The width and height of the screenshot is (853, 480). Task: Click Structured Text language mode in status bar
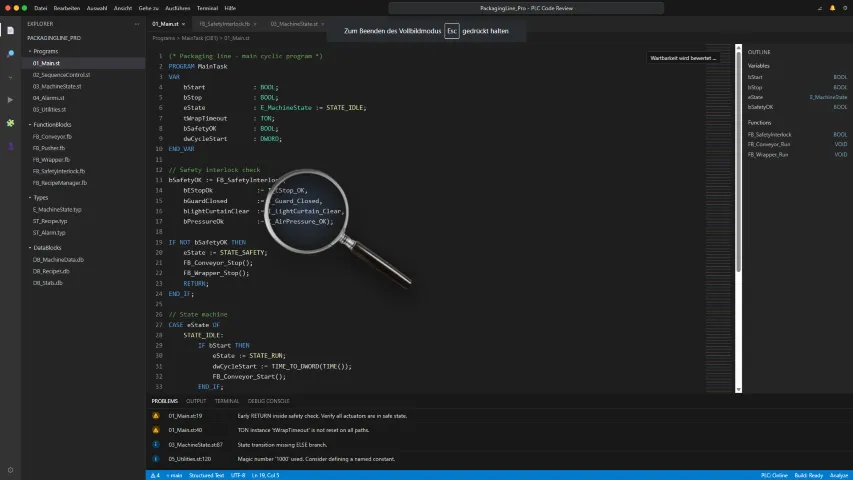(x=206, y=475)
